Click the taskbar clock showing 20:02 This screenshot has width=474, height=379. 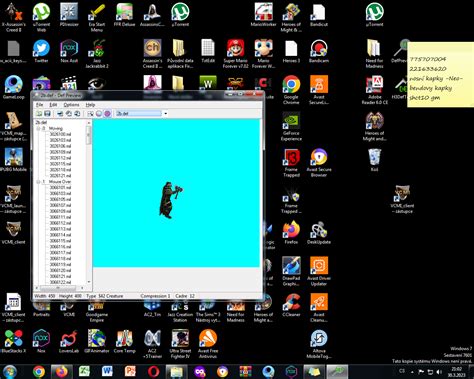(x=457, y=372)
